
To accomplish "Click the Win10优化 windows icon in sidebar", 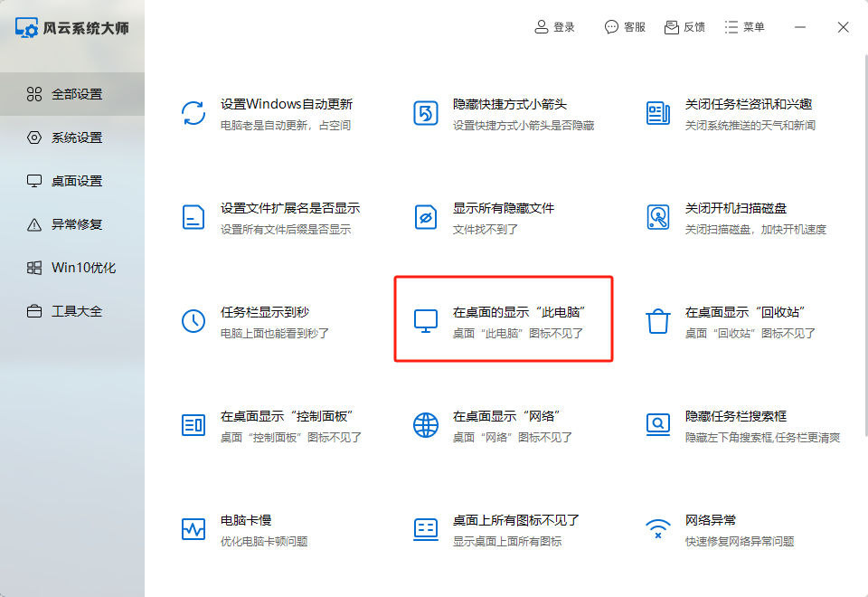I will [34, 268].
